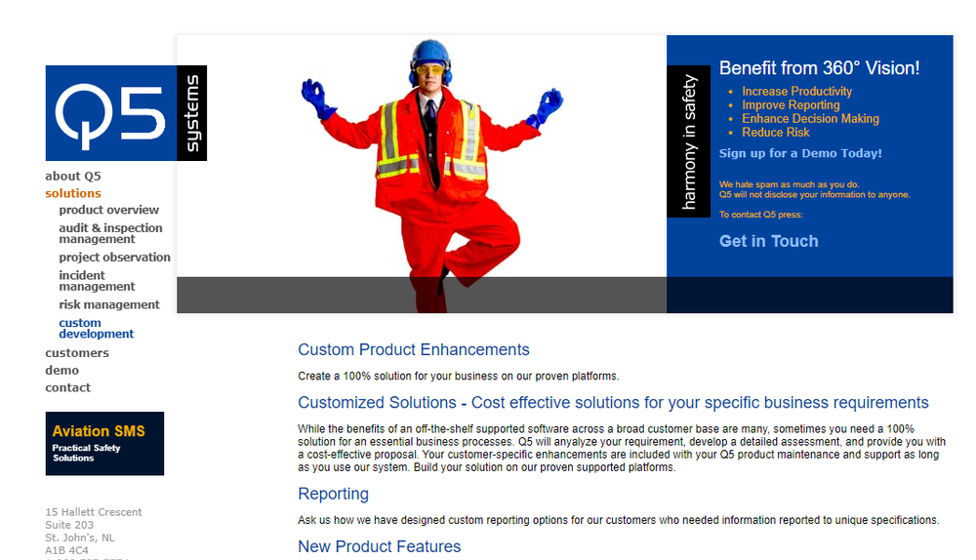
Task: Click the Enhance Decision Making bullet
Action: click(810, 119)
